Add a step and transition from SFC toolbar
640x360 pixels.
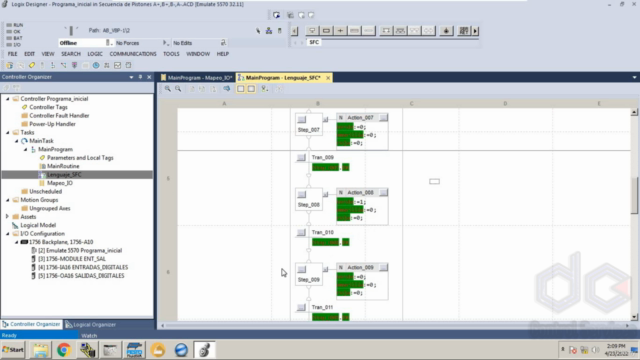click(312, 31)
